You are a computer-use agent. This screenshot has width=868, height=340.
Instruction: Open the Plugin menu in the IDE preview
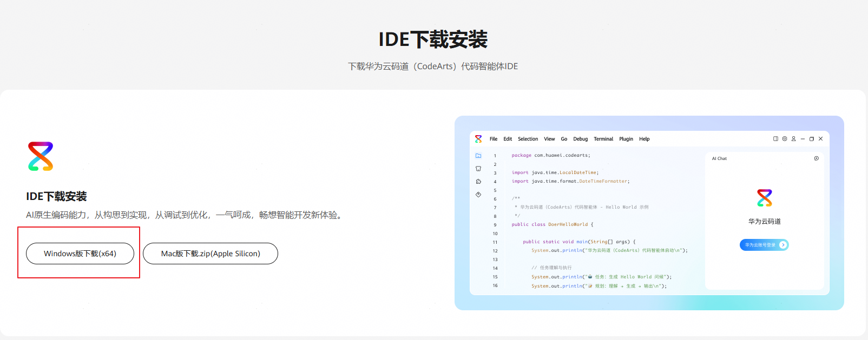point(626,139)
